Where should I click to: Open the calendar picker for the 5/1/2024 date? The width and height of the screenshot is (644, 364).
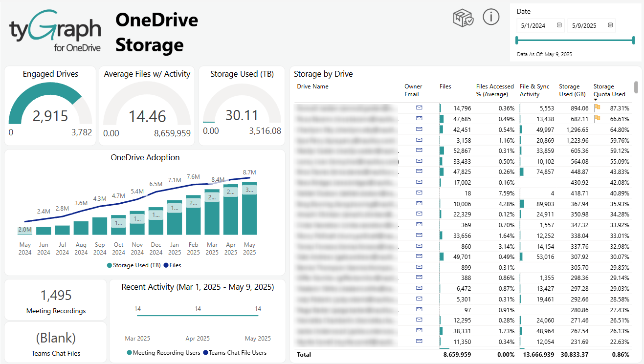tap(559, 25)
